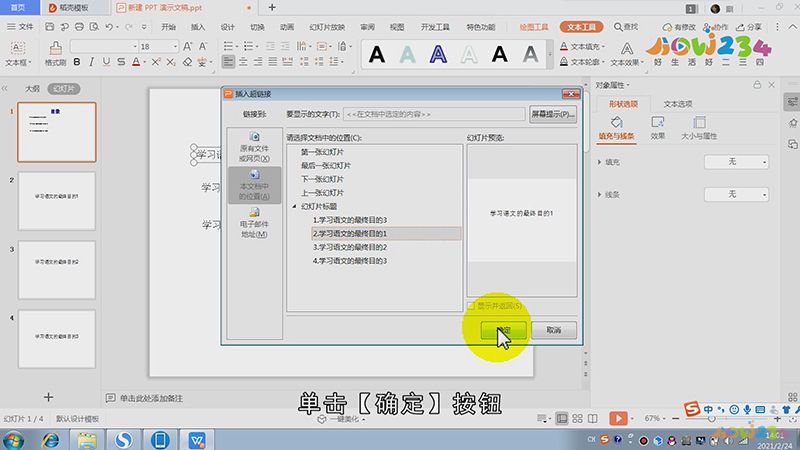Open Size and Properties (大小与属性) section

pos(699,129)
